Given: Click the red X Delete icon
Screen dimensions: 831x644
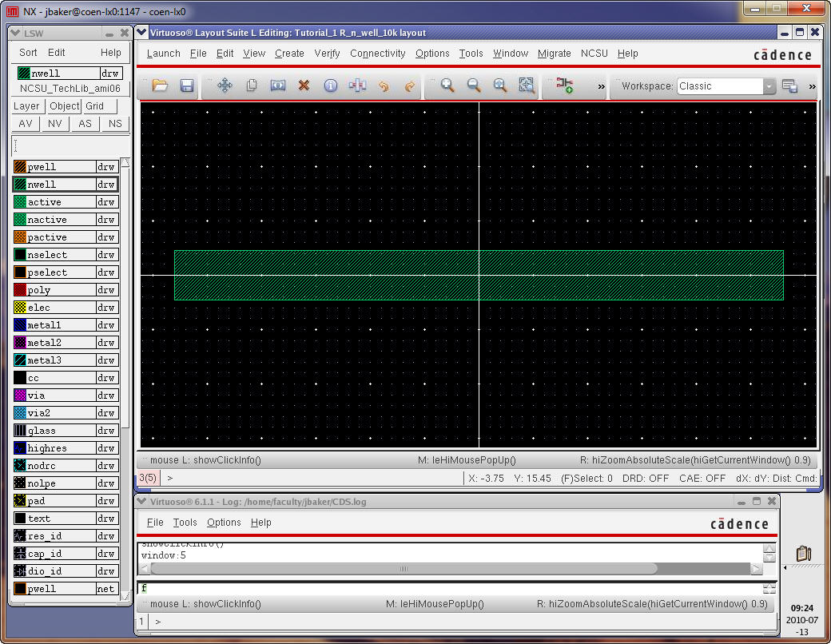Looking at the screenshot, I should pyautogui.click(x=304, y=85).
